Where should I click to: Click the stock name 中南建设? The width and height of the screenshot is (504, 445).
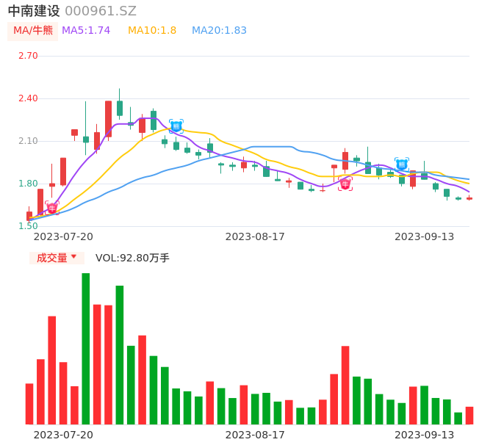(34, 11)
